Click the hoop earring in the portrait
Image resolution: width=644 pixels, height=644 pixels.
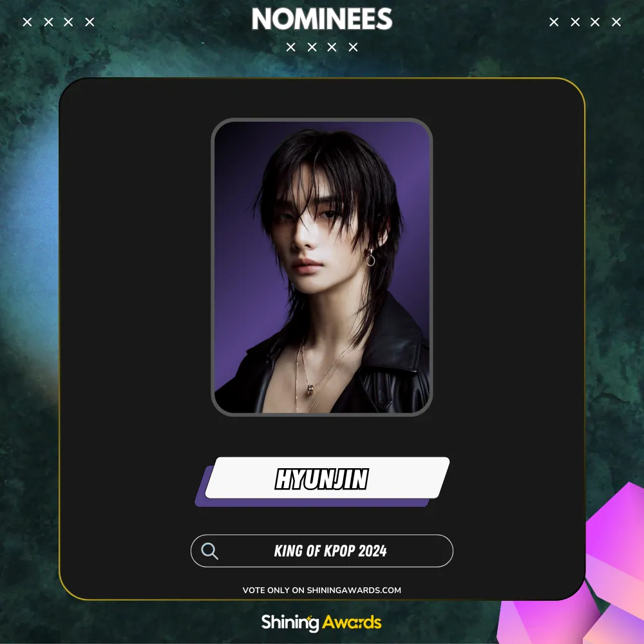pyautogui.click(x=370, y=258)
